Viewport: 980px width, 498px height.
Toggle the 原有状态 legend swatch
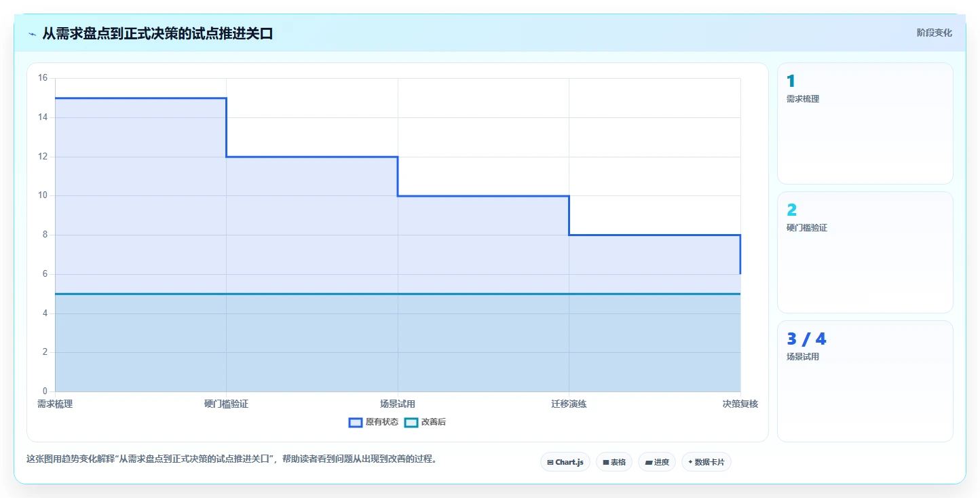click(x=356, y=422)
